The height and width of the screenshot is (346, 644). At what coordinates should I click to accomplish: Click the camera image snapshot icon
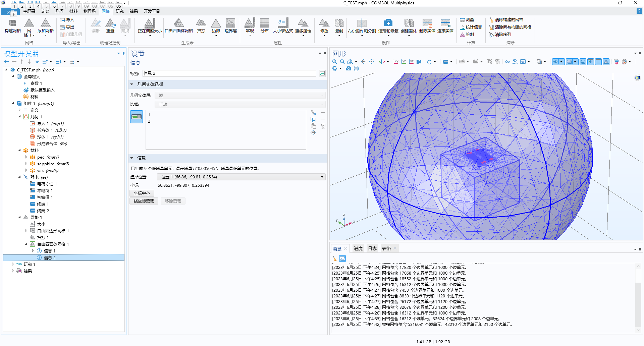pos(348,69)
